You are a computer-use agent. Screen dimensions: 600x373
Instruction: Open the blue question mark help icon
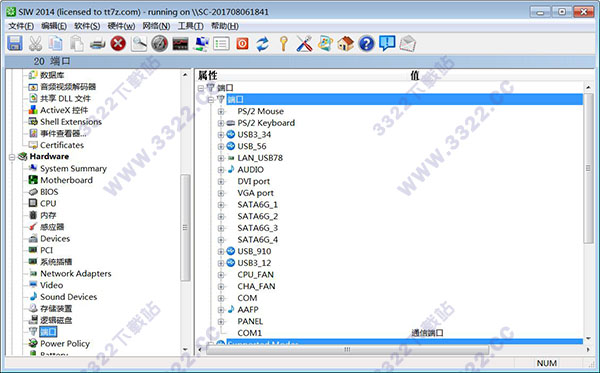tap(366, 44)
